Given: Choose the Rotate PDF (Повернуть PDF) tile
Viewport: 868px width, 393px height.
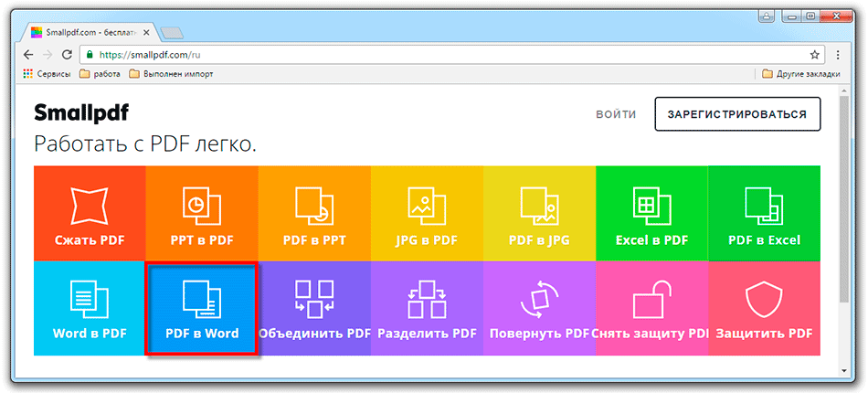Looking at the screenshot, I should pyautogui.click(x=539, y=308).
